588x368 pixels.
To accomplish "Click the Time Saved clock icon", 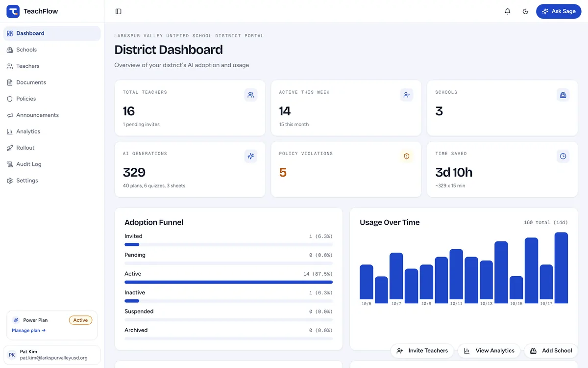I will (563, 157).
